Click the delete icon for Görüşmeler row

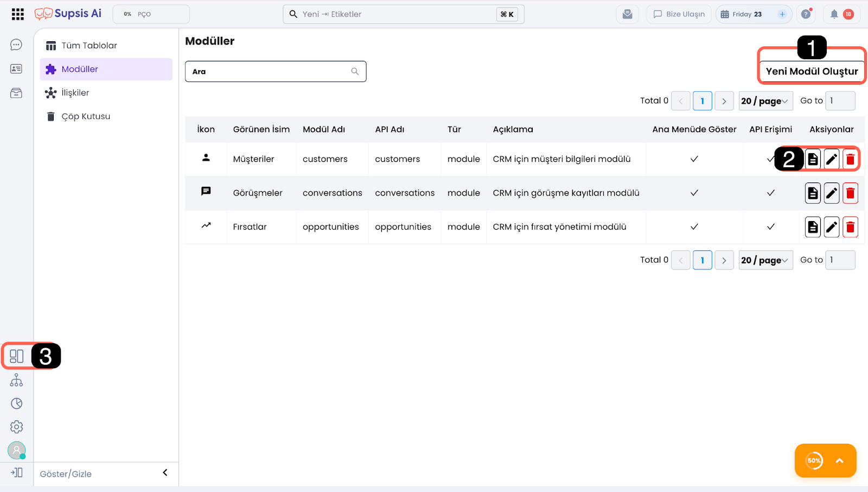click(850, 193)
